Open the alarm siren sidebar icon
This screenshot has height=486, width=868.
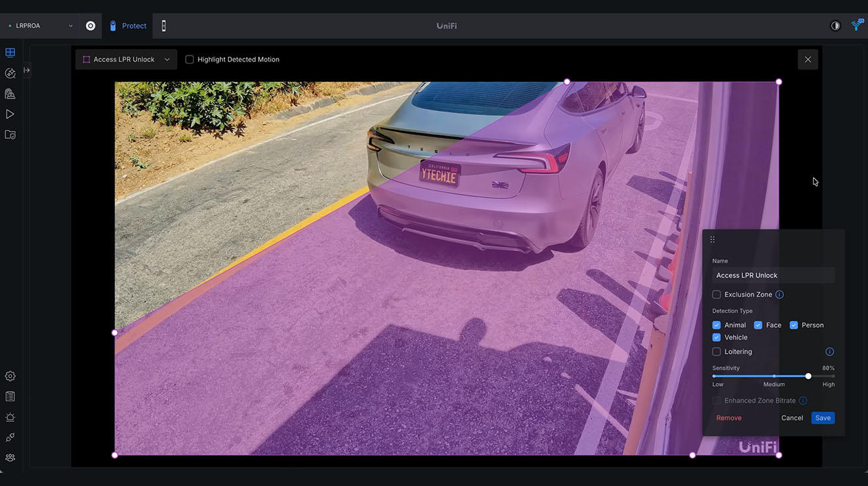point(10,417)
